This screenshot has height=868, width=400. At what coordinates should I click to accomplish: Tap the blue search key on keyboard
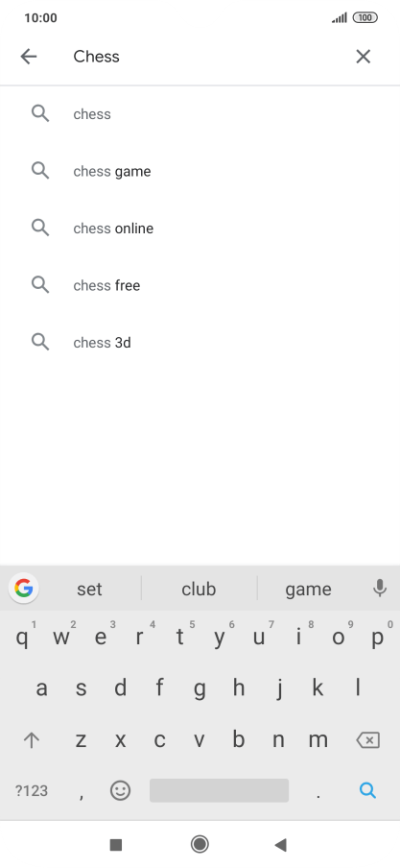coord(368,790)
